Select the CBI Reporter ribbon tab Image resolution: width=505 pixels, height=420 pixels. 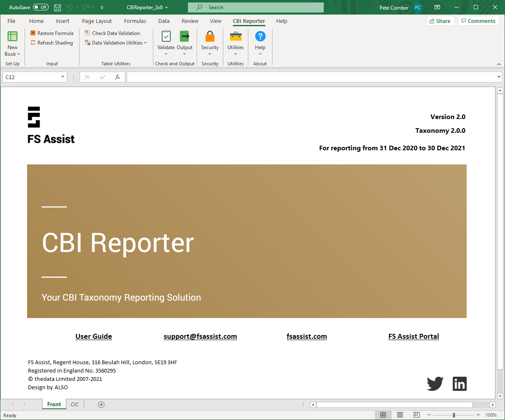tap(249, 21)
